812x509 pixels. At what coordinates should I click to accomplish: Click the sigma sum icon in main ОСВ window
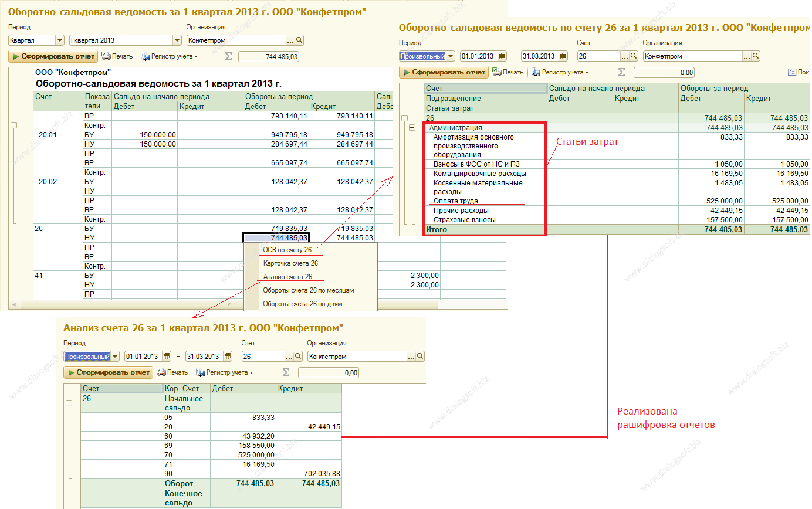(229, 56)
